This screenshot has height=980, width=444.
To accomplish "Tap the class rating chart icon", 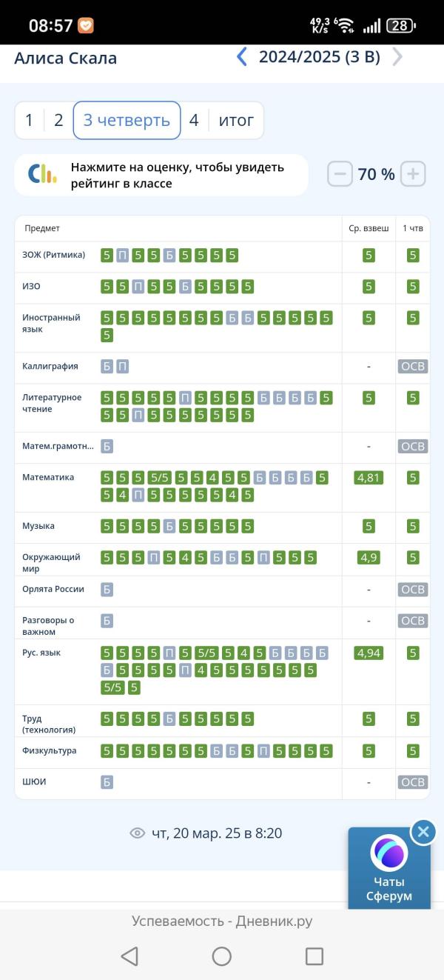I will 42,175.
